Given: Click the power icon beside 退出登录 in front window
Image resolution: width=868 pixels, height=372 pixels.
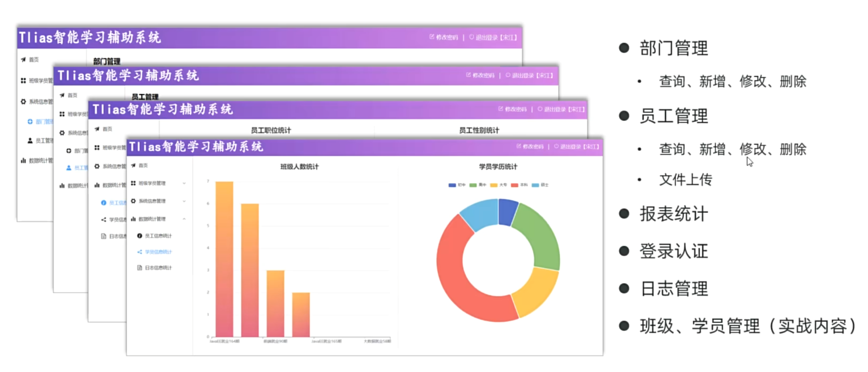Looking at the screenshot, I should (x=556, y=147).
